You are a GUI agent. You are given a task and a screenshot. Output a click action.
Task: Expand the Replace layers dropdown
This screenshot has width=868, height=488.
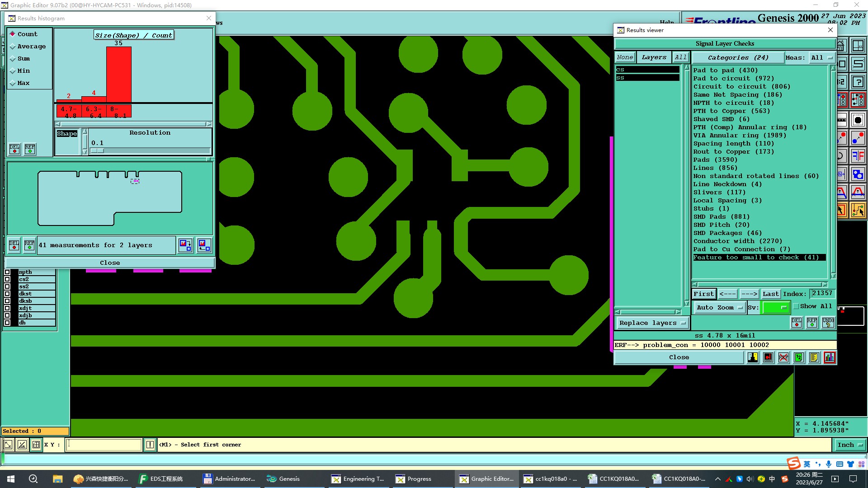pyautogui.click(x=652, y=323)
